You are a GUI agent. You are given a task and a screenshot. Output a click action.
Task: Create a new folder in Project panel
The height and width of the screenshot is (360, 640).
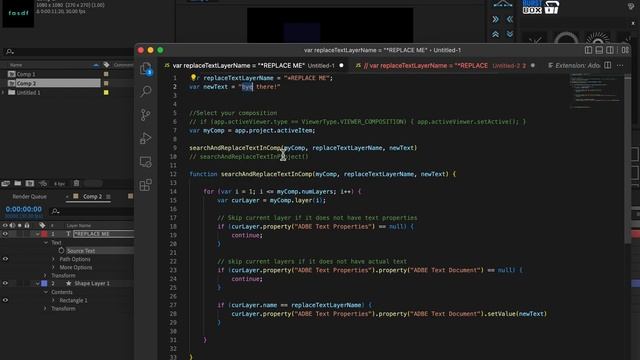[18, 184]
